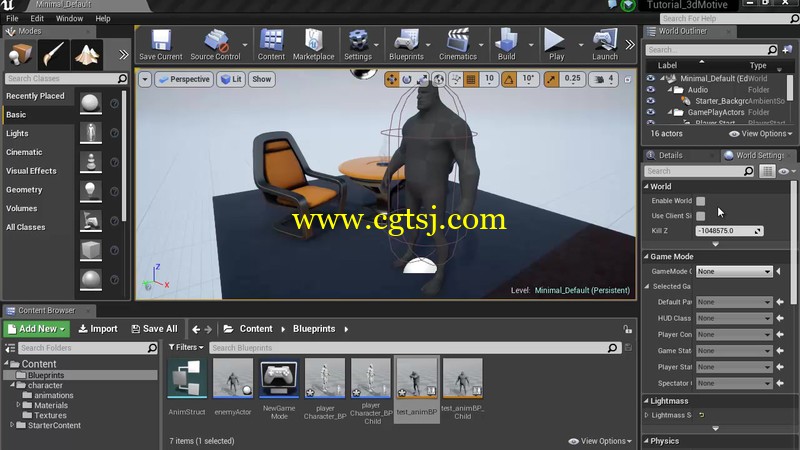
Task: Open HUD Class dropdown
Action: [x=734, y=318]
